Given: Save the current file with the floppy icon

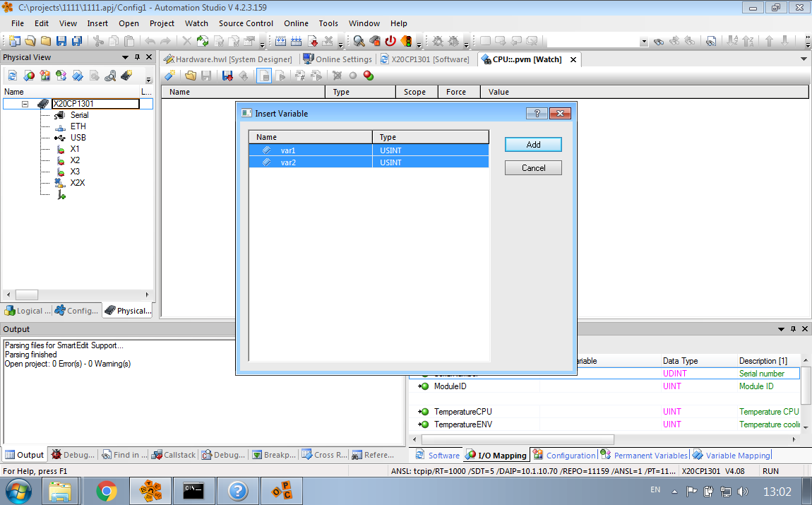Looking at the screenshot, I should (61, 41).
